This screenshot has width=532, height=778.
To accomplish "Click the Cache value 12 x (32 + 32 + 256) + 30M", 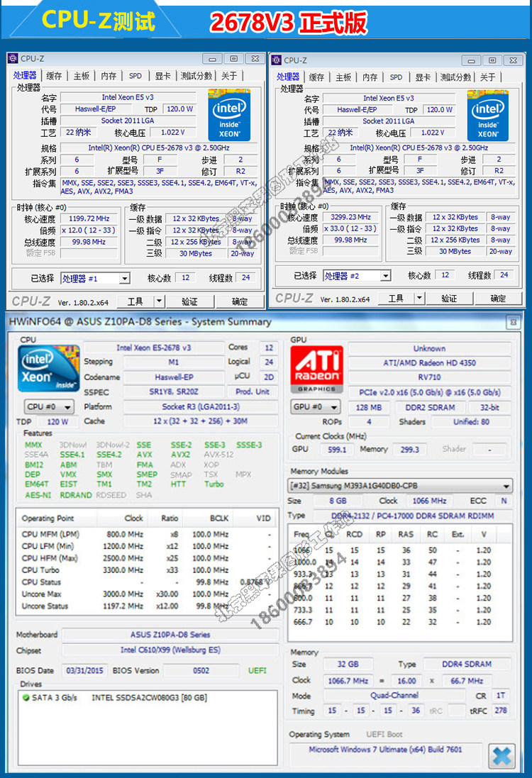I will tap(201, 421).
